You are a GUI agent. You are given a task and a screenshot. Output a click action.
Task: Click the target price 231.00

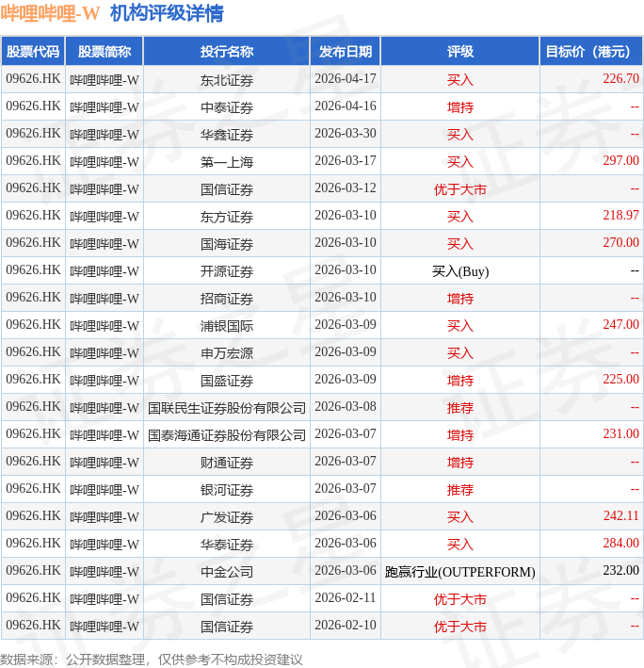(620, 433)
